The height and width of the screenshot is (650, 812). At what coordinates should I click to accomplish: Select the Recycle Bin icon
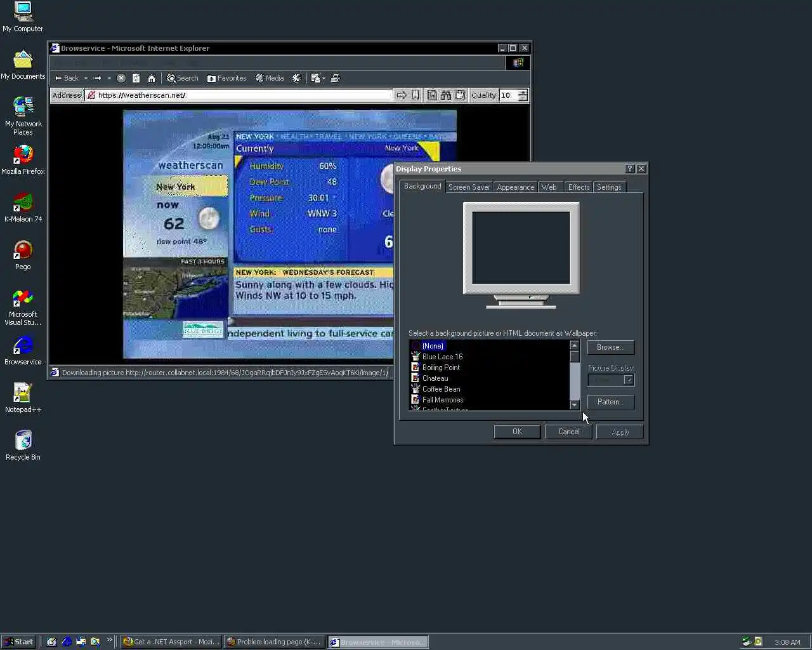23,446
